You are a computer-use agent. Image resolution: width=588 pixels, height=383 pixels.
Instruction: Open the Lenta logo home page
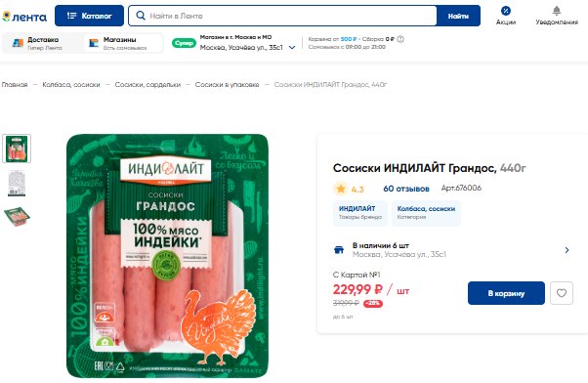[24, 17]
